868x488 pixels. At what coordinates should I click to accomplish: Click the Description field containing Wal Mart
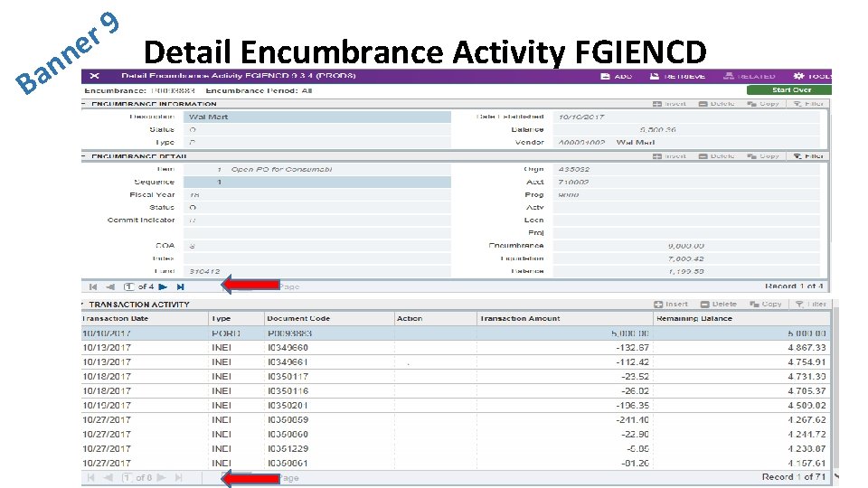pyautogui.click(x=317, y=117)
